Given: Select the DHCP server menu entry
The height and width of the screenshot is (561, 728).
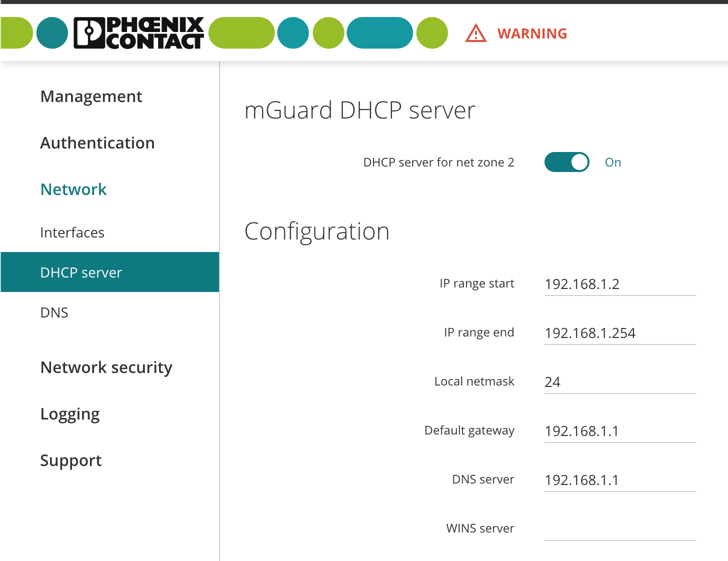Looking at the screenshot, I should (x=110, y=272).
